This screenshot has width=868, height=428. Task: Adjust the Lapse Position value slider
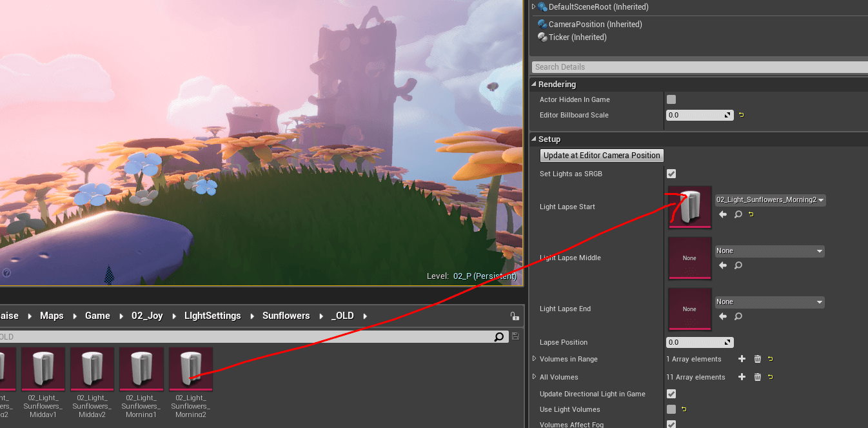[x=700, y=342]
